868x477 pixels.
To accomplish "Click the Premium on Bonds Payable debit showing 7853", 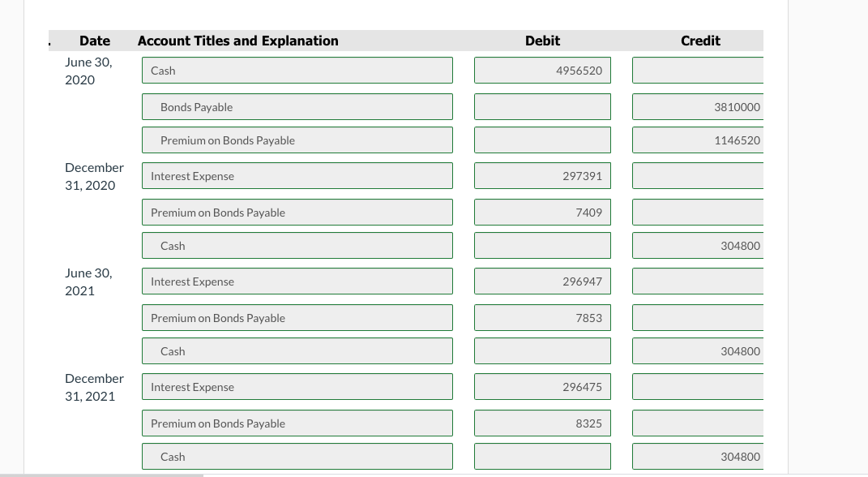I will pos(541,317).
